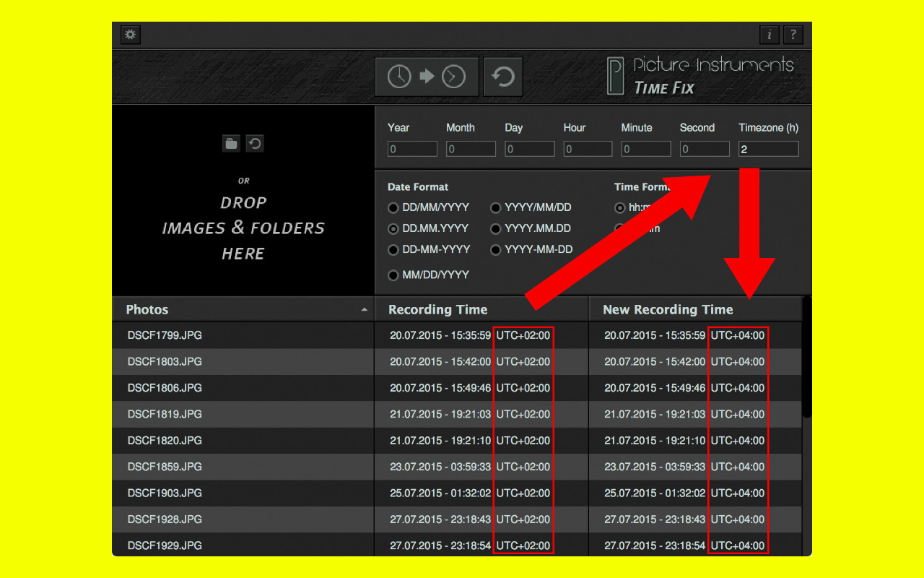Click the drop images & folders area
This screenshot has width=924, height=578.
tap(243, 200)
